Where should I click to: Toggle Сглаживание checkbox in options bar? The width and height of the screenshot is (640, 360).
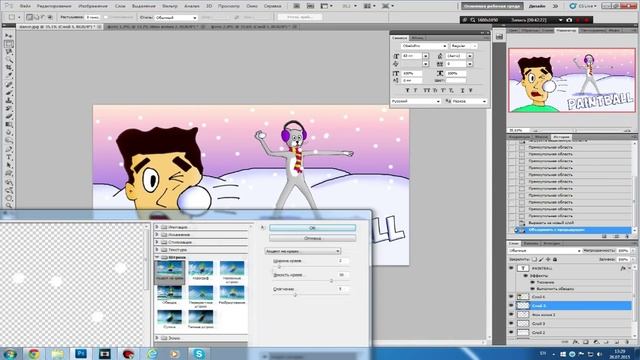tap(107, 18)
